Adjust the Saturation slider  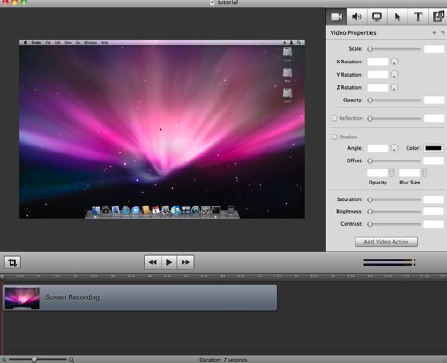tap(394, 200)
